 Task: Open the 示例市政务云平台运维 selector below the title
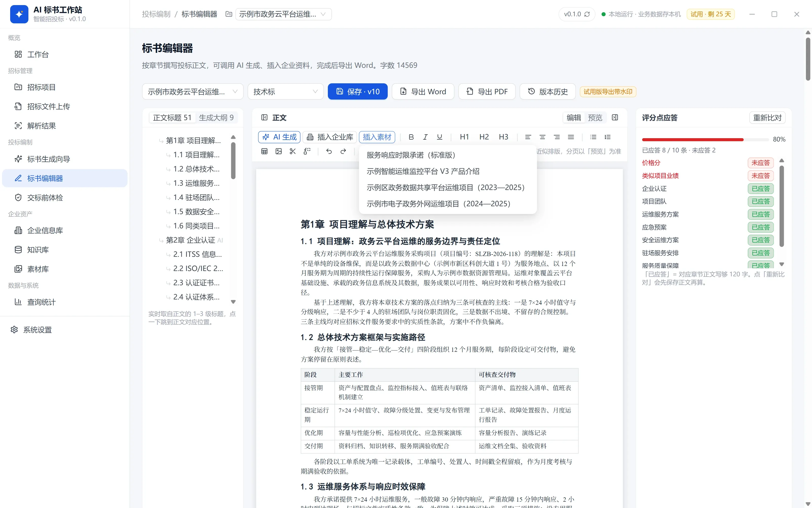(x=193, y=92)
